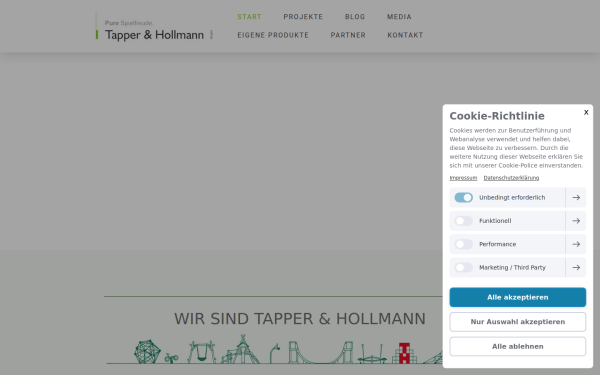The image size is (600, 375).
Task: Open the PARTNER menu item
Action: click(348, 35)
